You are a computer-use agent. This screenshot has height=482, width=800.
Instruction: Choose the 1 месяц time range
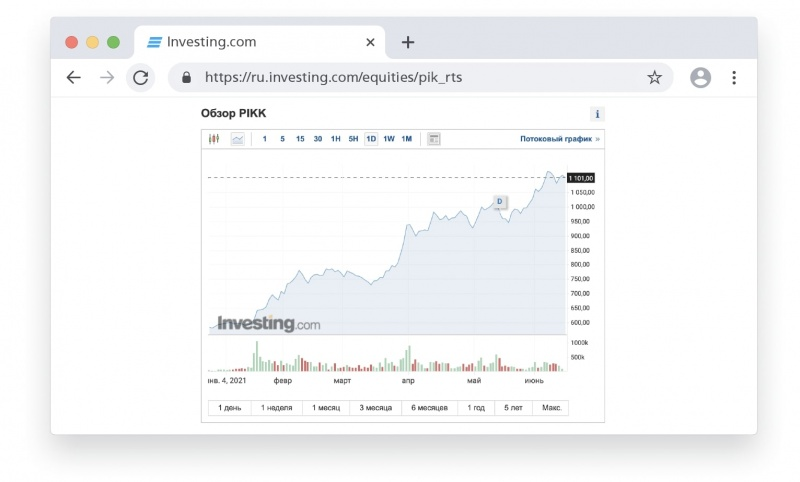(326, 408)
